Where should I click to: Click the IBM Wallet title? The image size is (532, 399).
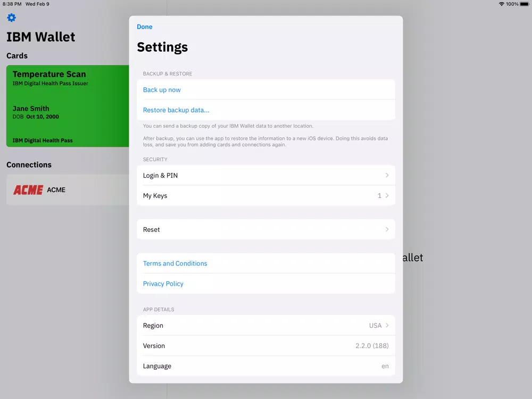click(x=41, y=37)
